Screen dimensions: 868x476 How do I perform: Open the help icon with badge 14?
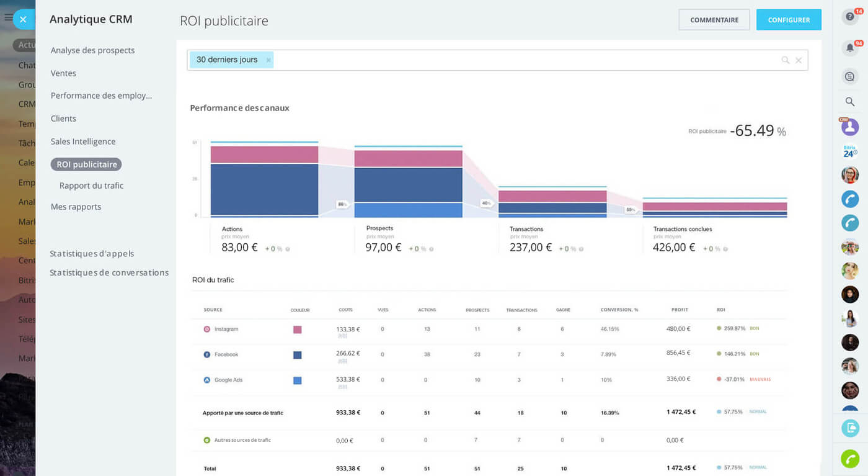coord(849,17)
